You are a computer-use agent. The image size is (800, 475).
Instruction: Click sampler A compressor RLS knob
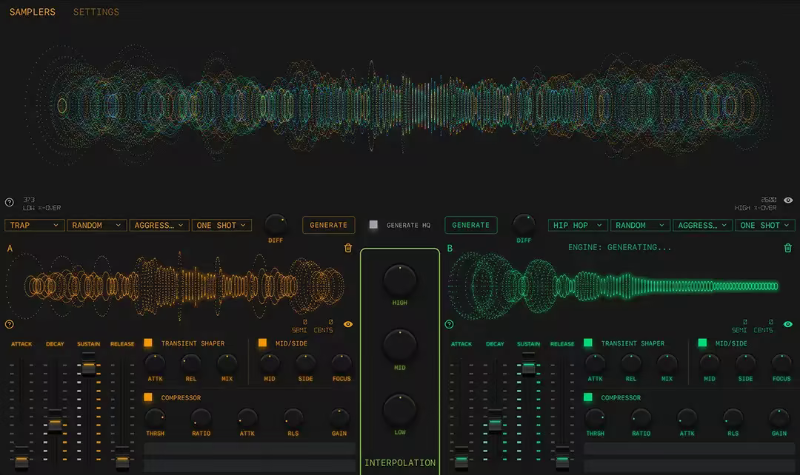[293, 418]
